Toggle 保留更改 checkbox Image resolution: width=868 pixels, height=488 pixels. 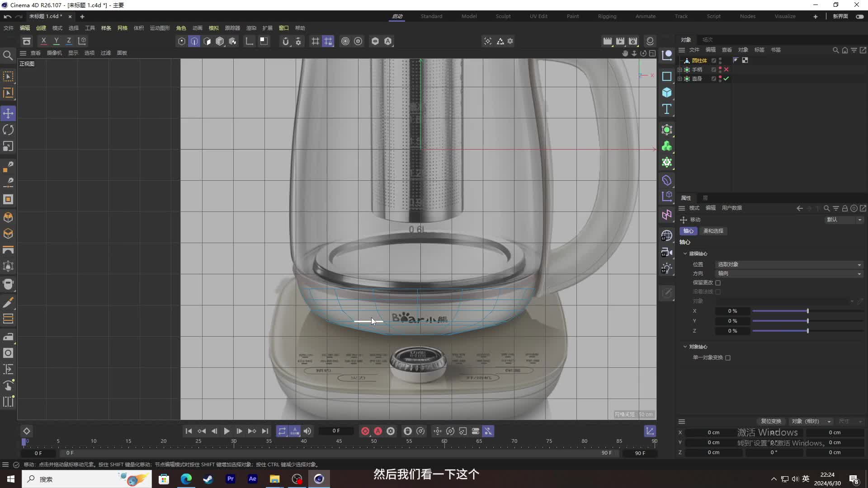click(x=718, y=283)
